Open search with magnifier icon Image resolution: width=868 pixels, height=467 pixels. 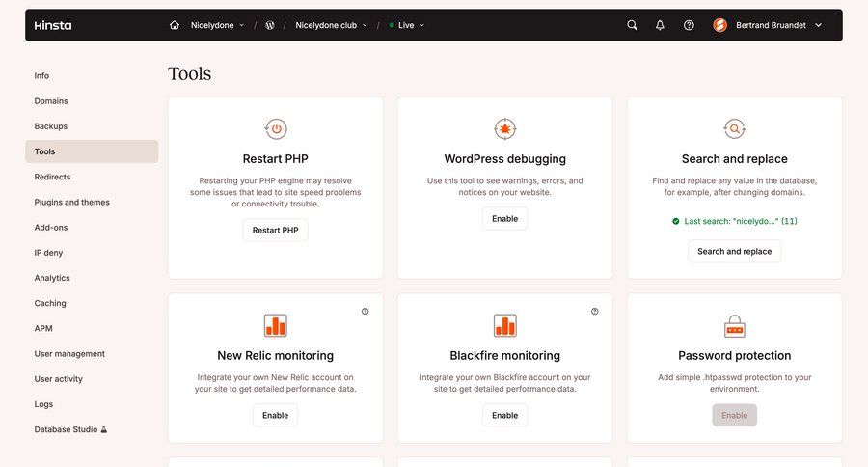pyautogui.click(x=632, y=25)
